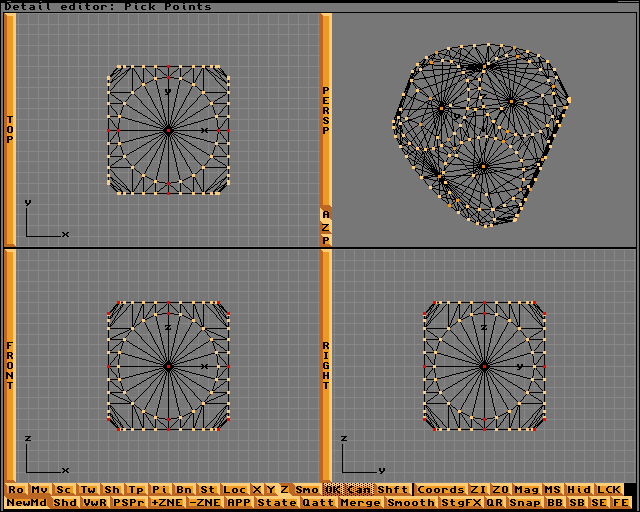Click the PSPr perspective button
Screen dimensions: 640x512
[129, 503]
